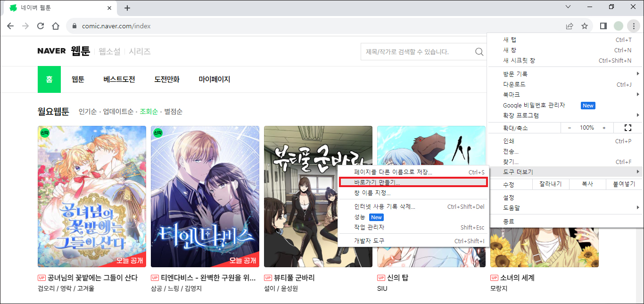644x304 pixels.
Task: Expand 도구 더보기 submenu
Action: [565, 172]
